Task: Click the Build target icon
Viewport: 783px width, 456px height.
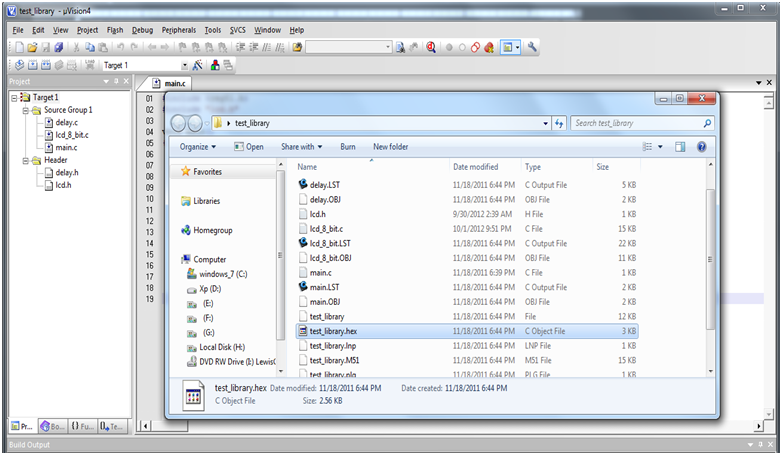Action: click(33, 65)
